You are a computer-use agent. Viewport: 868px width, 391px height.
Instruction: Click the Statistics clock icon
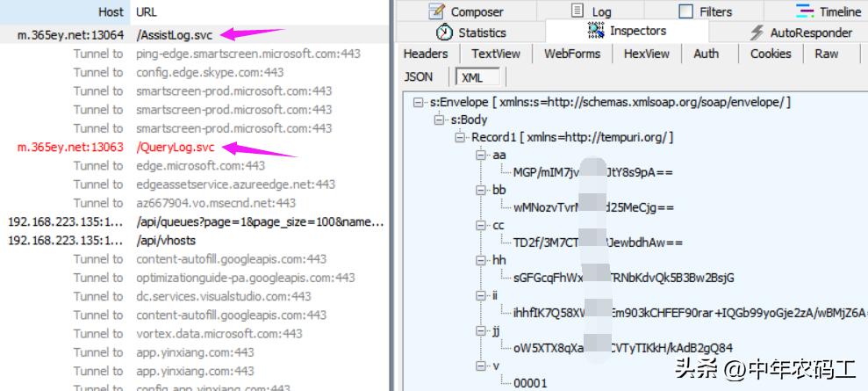[x=444, y=33]
